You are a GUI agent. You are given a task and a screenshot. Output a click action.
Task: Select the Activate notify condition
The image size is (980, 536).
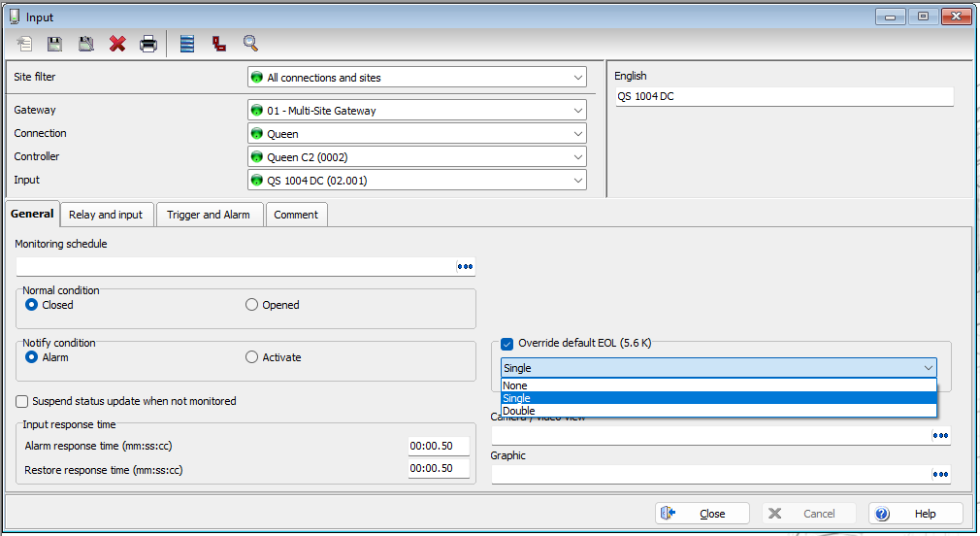251,357
